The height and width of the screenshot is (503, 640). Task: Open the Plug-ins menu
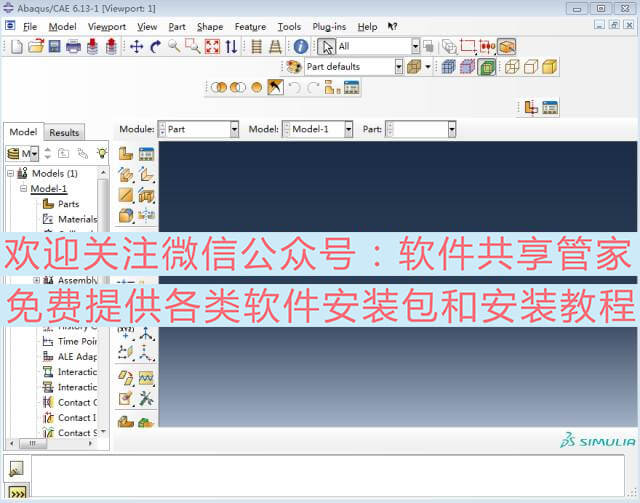(x=329, y=27)
